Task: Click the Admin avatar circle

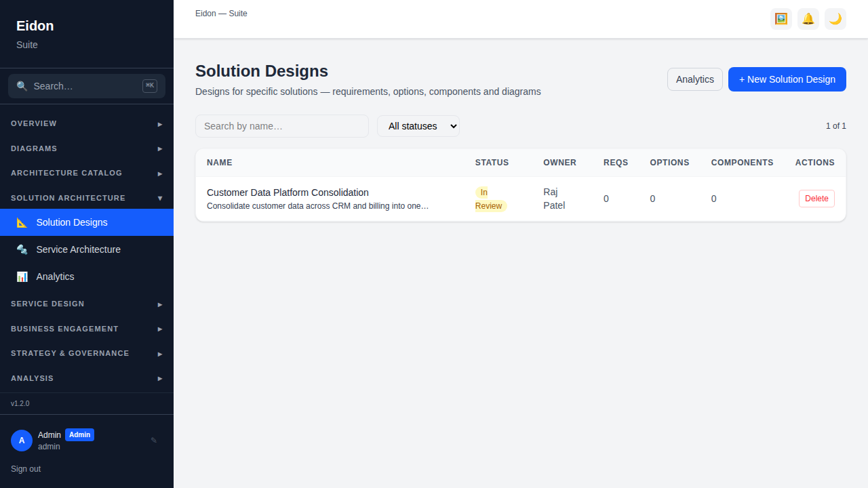Action: click(x=22, y=441)
